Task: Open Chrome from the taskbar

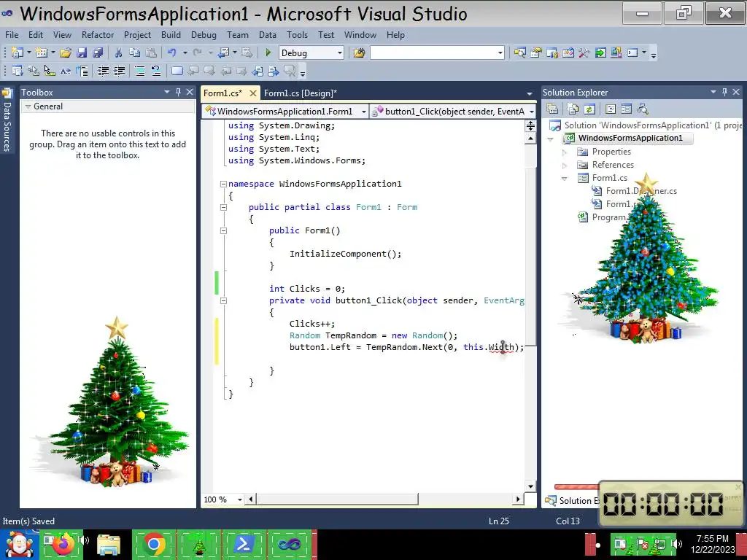Action: coord(153,544)
